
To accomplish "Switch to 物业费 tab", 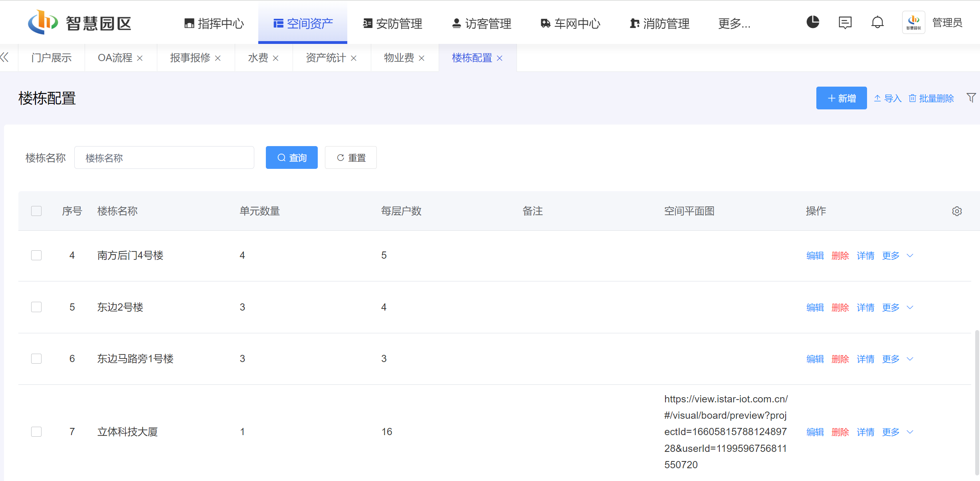I will click(x=399, y=58).
